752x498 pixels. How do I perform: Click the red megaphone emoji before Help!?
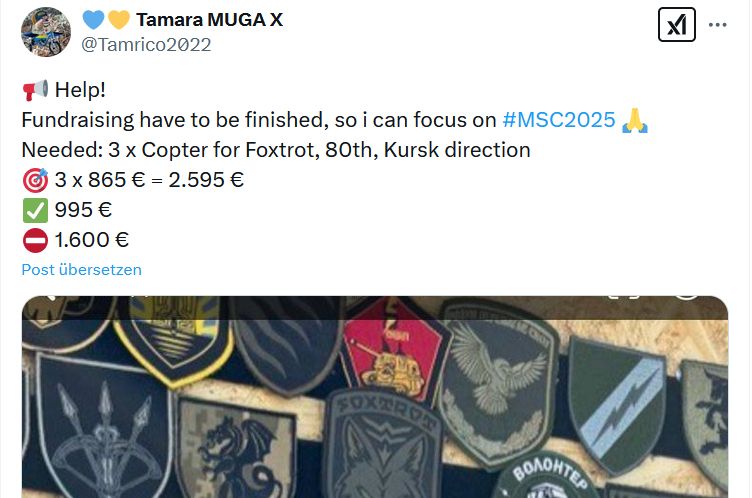(x=35, y=90)
